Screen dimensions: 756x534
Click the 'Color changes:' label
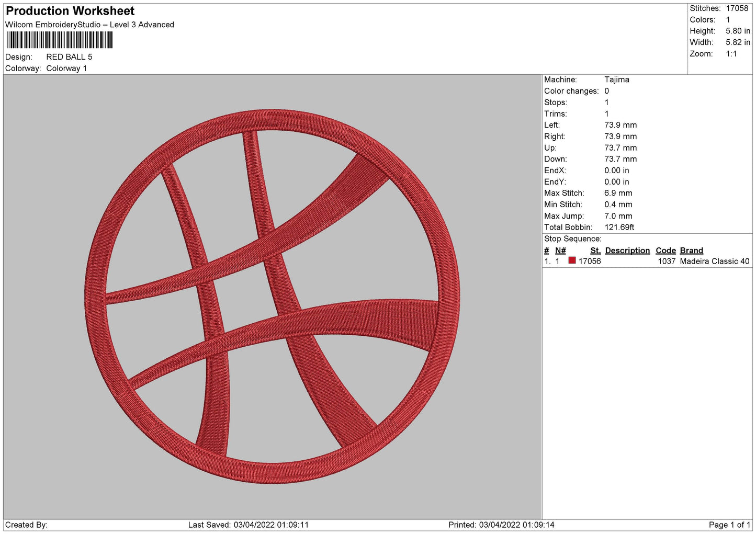(x=571, y=91)
